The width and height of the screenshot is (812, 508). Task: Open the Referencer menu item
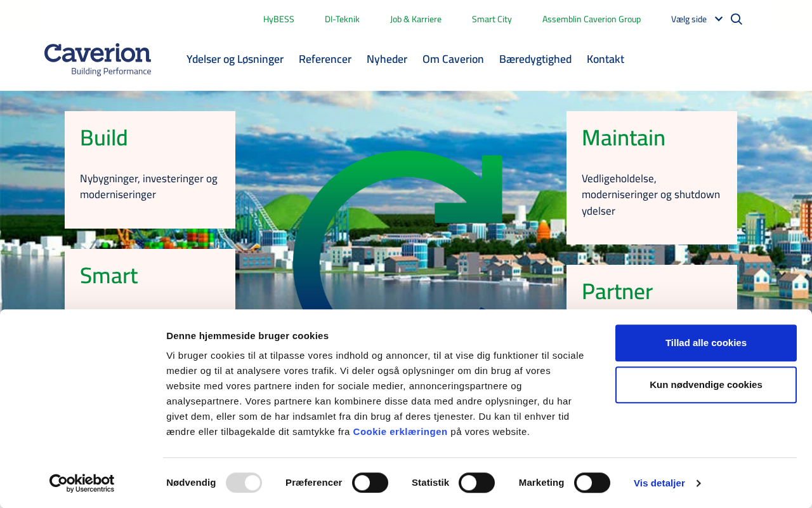point(325,59)
